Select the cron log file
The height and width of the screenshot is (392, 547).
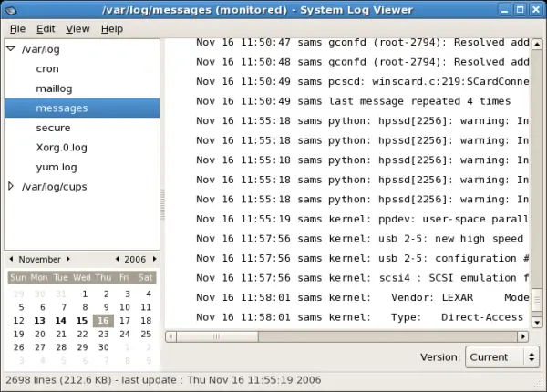pyautogui.click(x=47, y=68)
